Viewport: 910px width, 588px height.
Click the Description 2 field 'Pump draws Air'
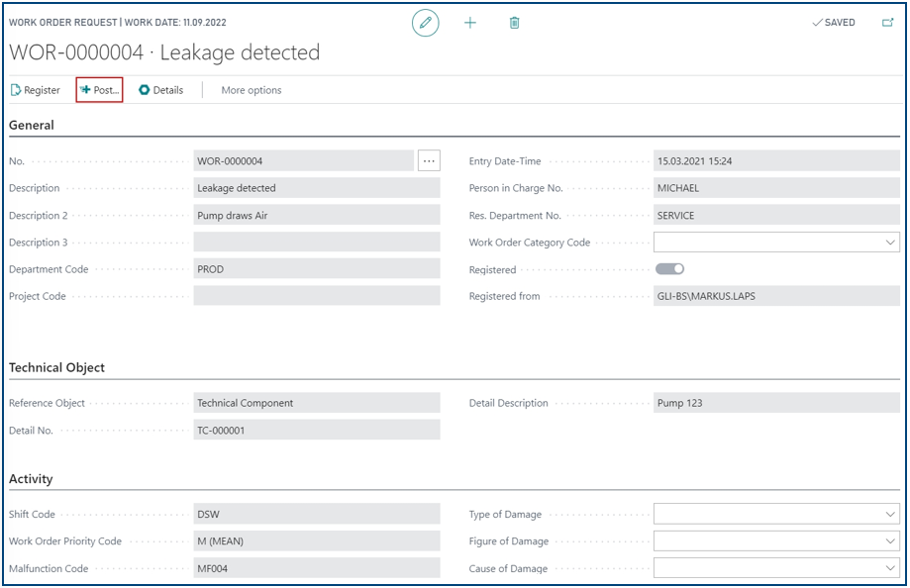317,216
